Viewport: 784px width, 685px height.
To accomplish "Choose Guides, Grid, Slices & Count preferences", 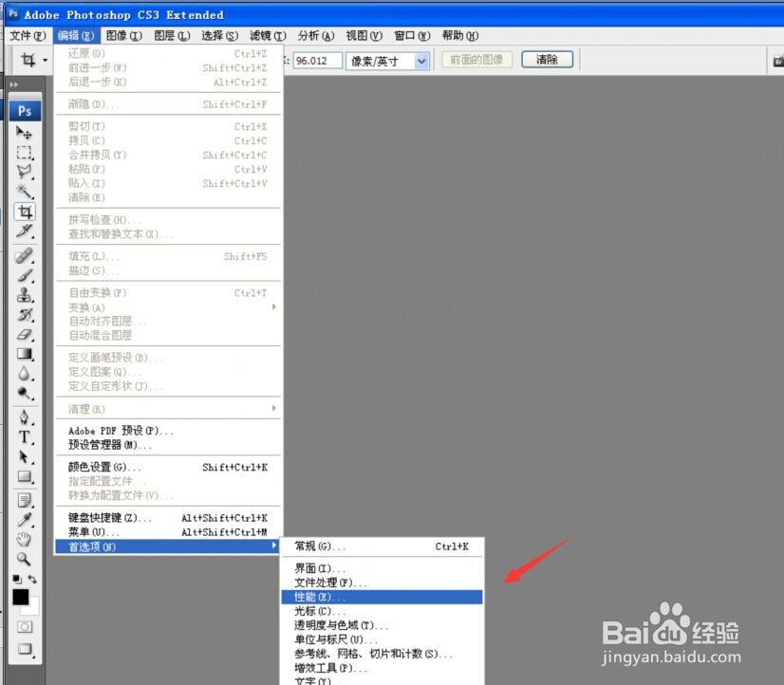I will click(382, 654).
